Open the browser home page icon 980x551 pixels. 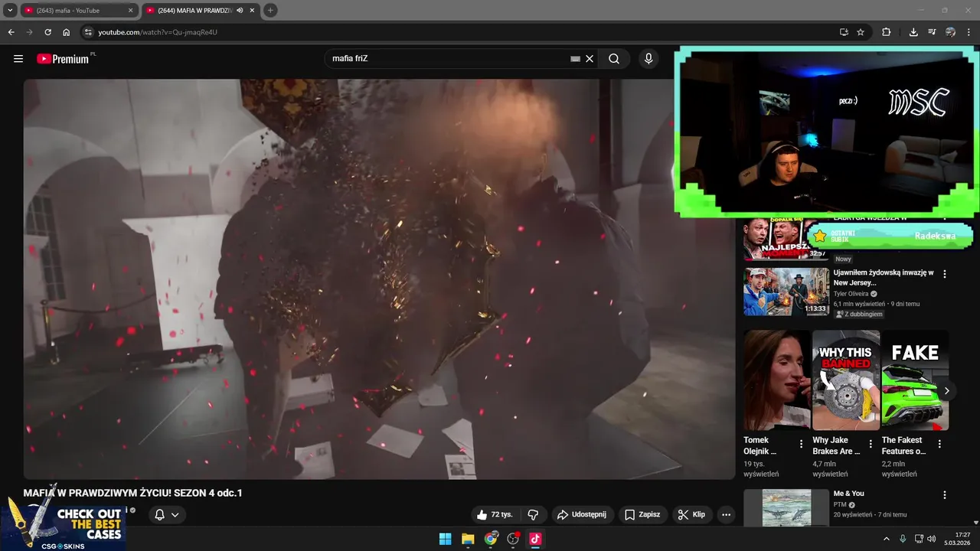point(67,32)
